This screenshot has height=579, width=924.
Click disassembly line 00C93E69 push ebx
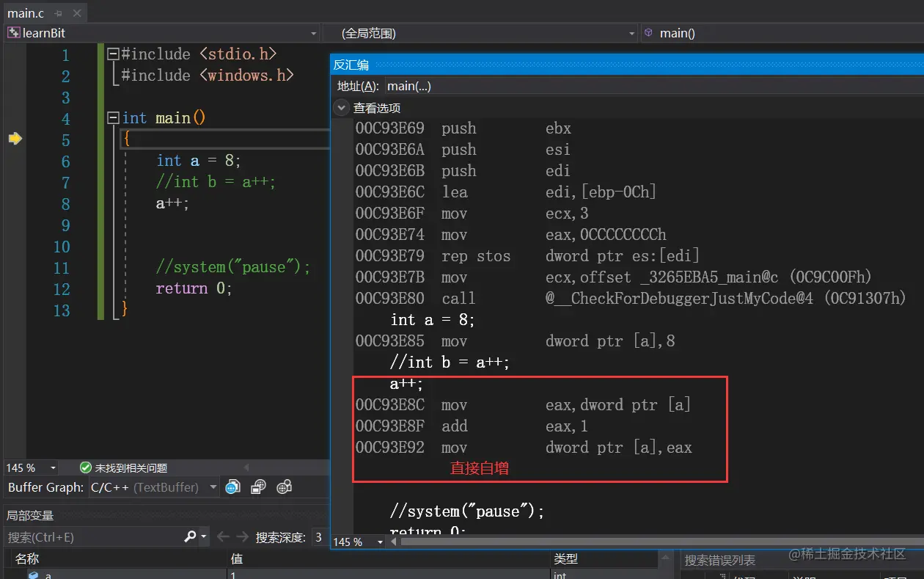463,128
